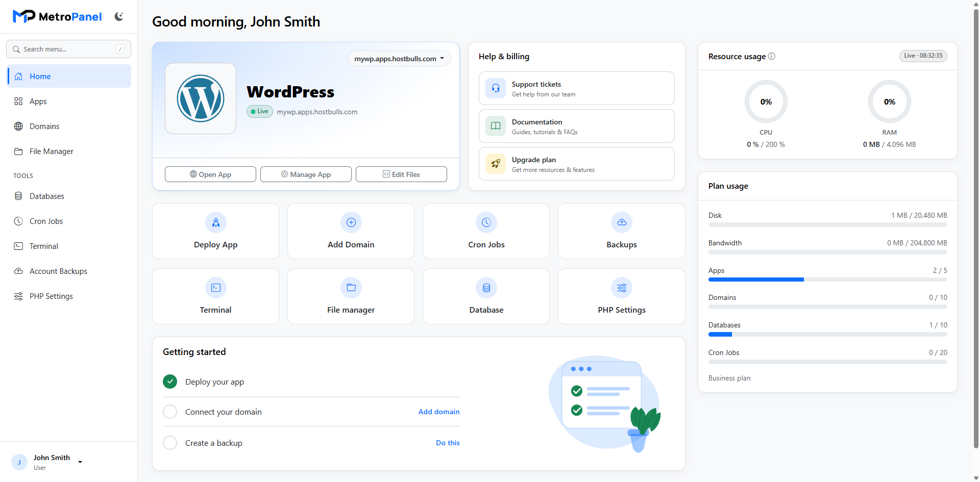Click the Open App globe icon
This screenshot has width=980, height=482.
pos(193,174)
